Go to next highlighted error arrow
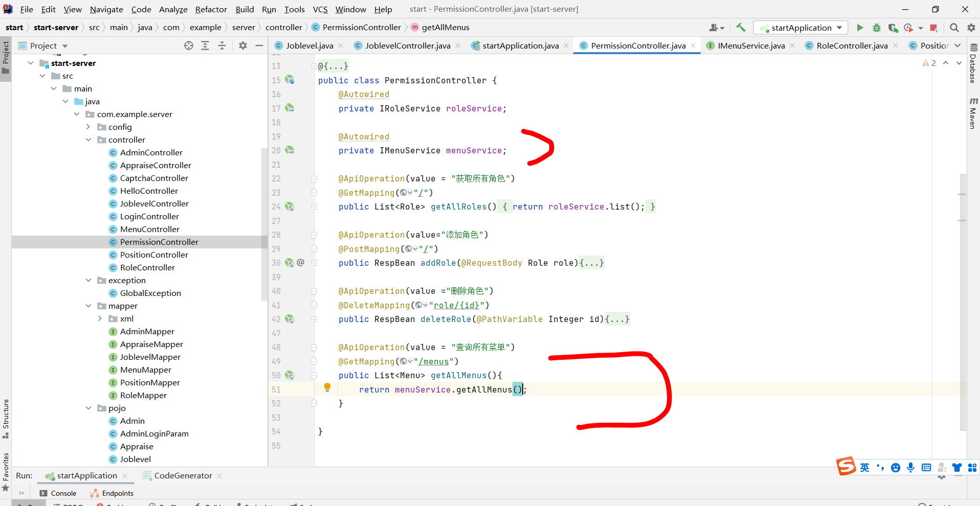Screen dimensions: 980x506 [x=959, y=63]
